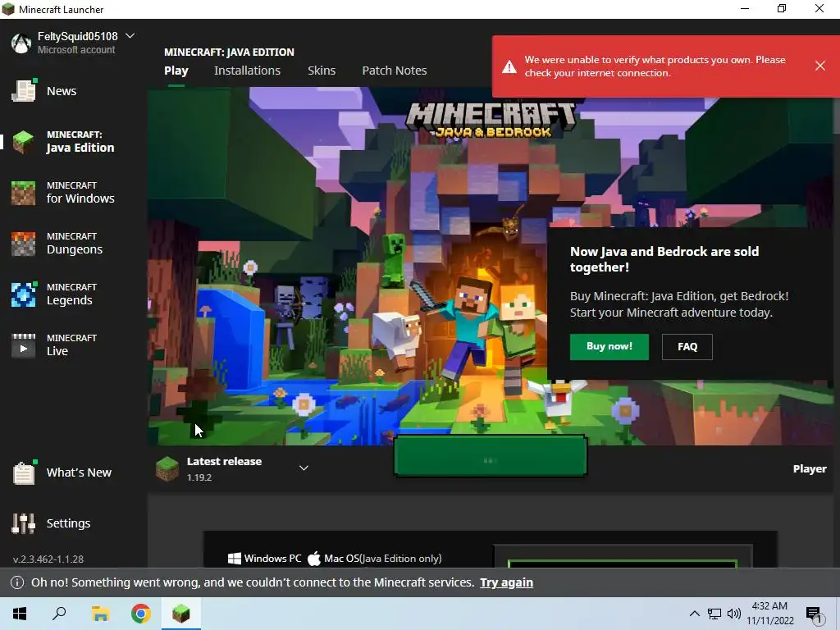Expand the FeltySquid05108 account dropdown
Viewport: 840px width, 630px height.
point(130,36)
